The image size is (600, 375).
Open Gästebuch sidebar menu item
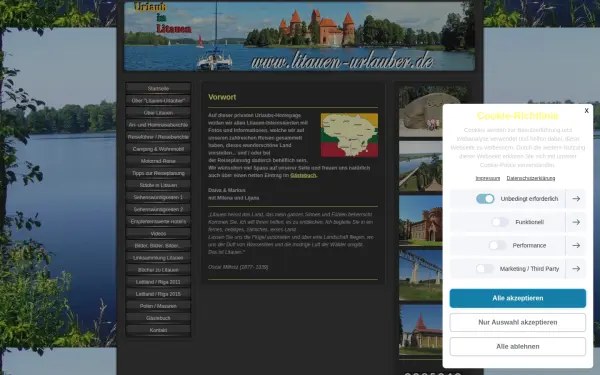pos(158,318)
